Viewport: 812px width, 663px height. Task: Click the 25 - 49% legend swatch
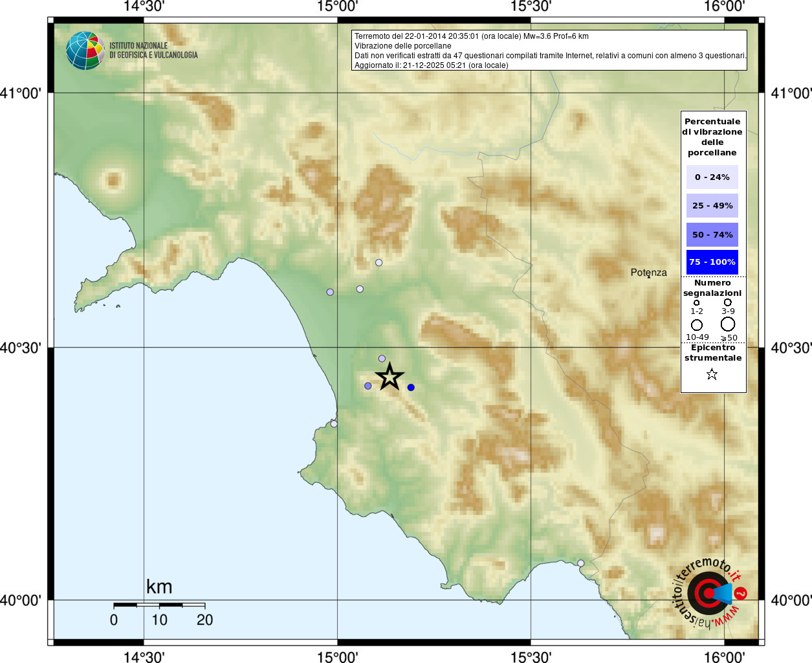click(x=712, y=205)
